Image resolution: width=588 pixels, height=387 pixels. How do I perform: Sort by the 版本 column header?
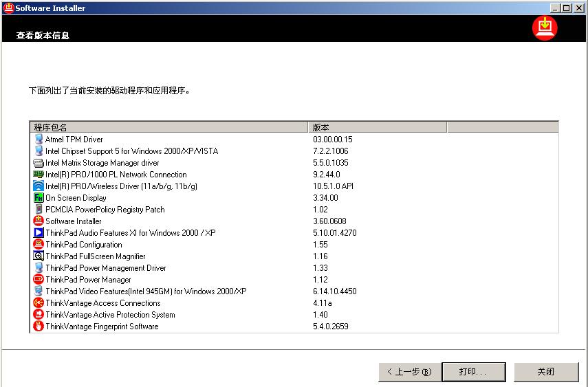pos(378,127)
